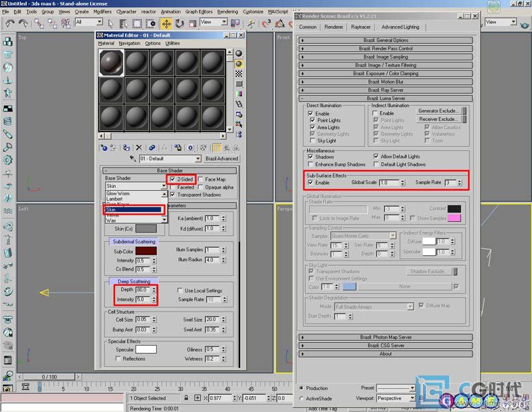
Task: Open the Sub-Color dark red swatch
Action: [x=146, y=251]
